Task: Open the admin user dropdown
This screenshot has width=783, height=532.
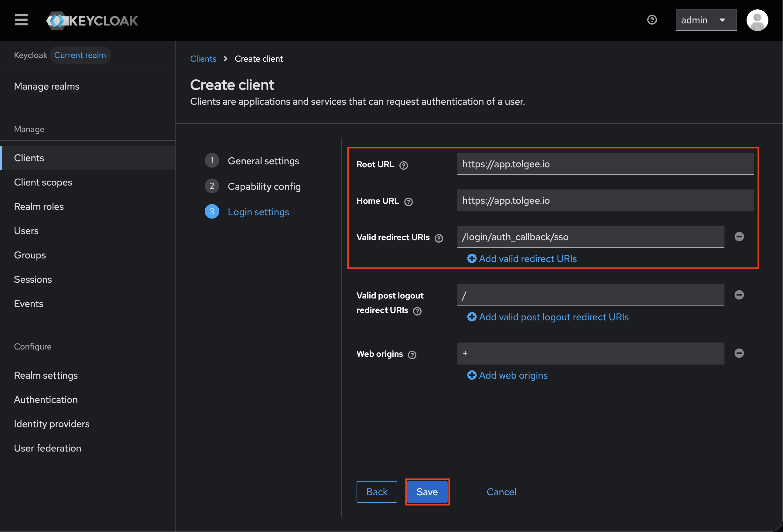Action: click(x=706, y=20)
